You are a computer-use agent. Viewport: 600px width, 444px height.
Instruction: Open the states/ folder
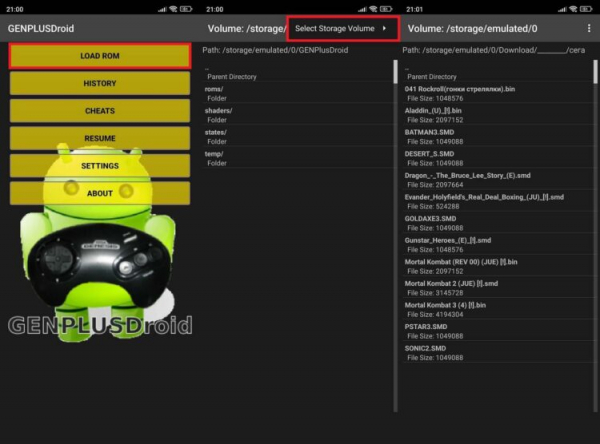pos(298,137)
